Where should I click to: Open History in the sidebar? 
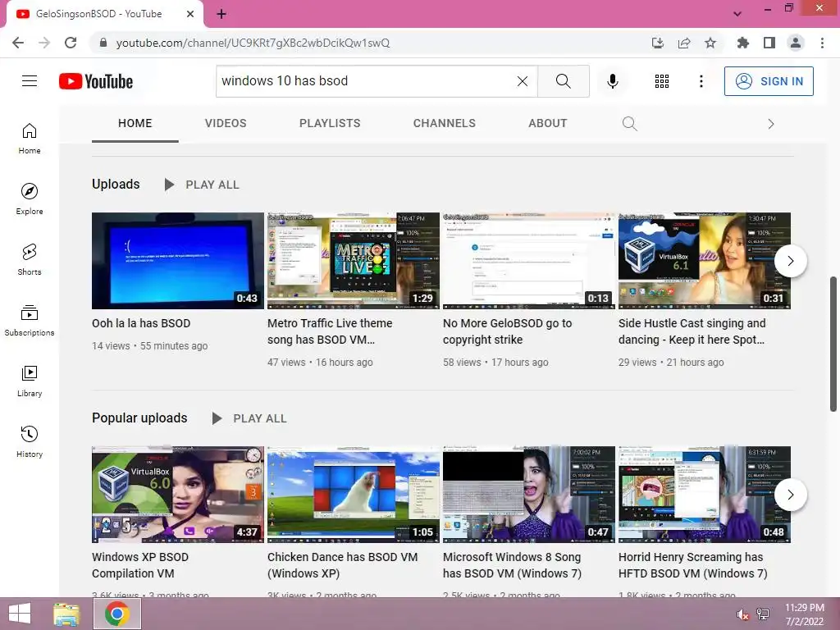click(x=30, y=441)
